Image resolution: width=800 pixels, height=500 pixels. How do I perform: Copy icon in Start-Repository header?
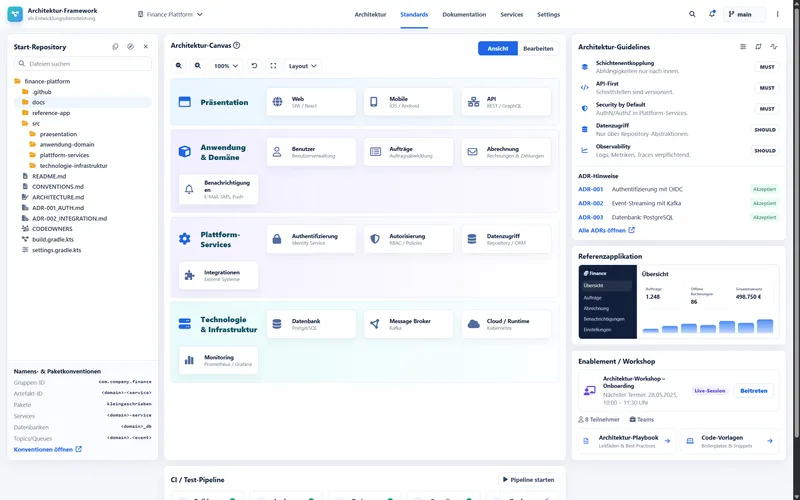pos(115,46)
